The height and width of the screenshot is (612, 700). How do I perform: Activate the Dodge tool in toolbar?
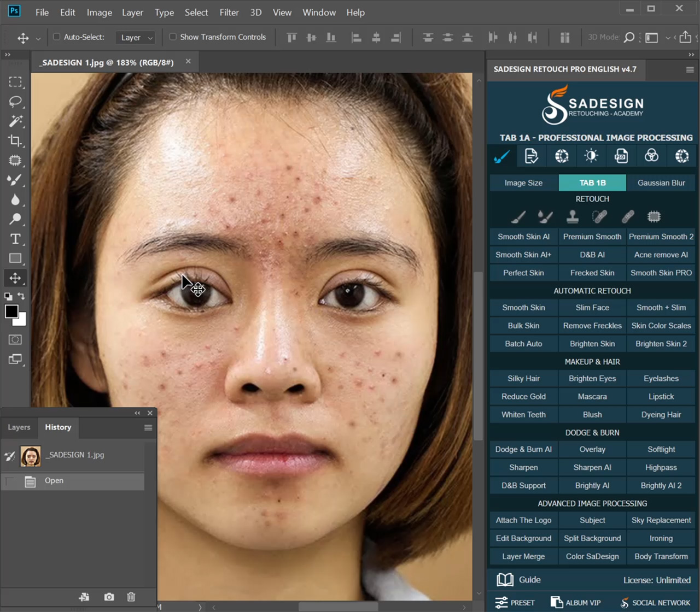[x=15, y=219]
